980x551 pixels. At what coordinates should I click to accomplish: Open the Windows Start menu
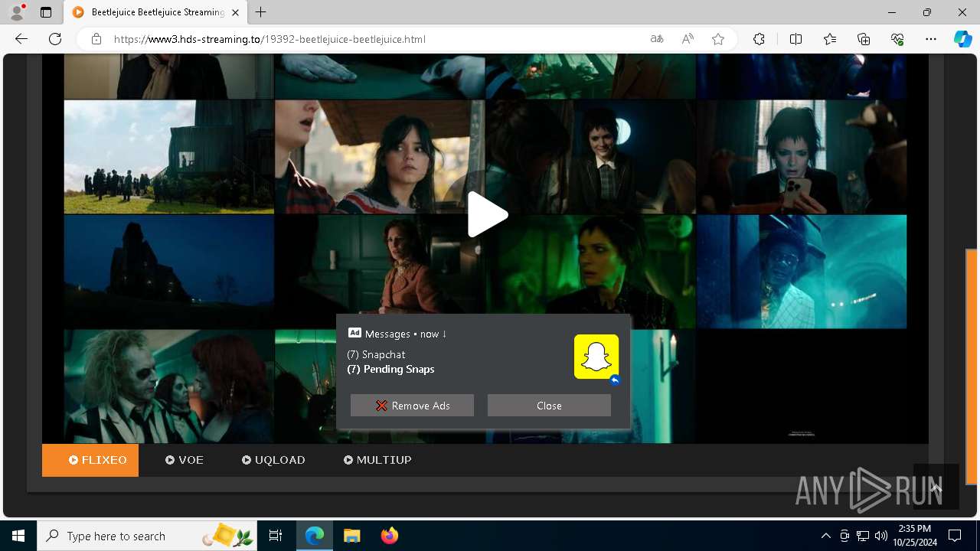(x=18, y=536)
